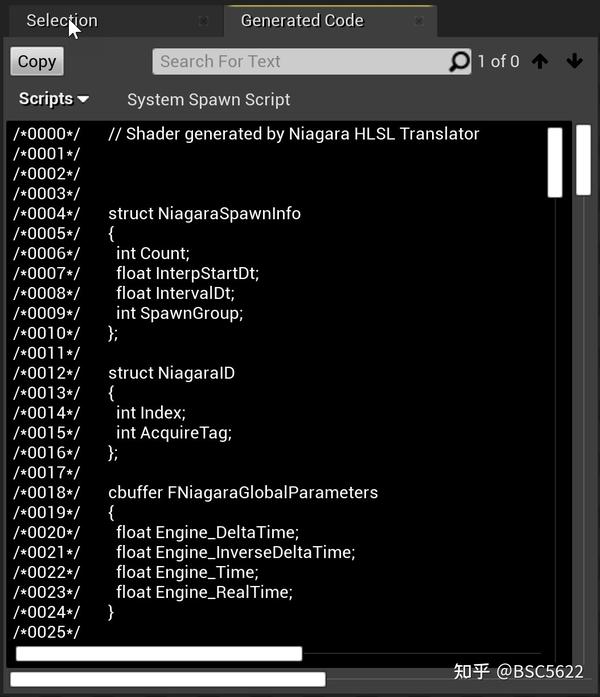Select the Generated Code tab
600x697 pixels.
pos(302,20)
